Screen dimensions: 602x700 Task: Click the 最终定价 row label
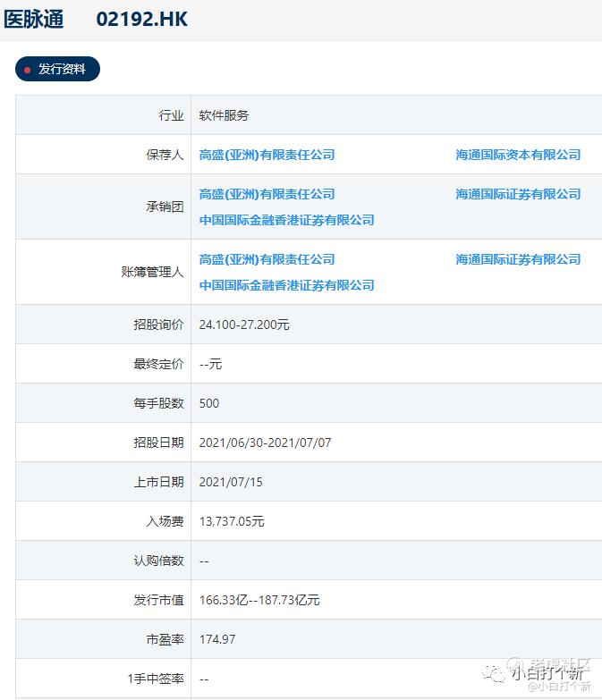click(159, 364)
